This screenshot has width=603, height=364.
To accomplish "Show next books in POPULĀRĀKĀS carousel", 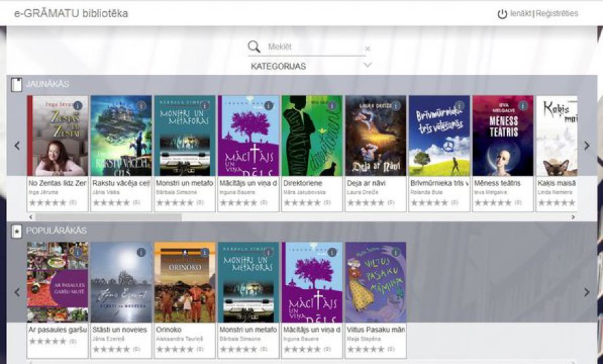I will pos(587,292).
